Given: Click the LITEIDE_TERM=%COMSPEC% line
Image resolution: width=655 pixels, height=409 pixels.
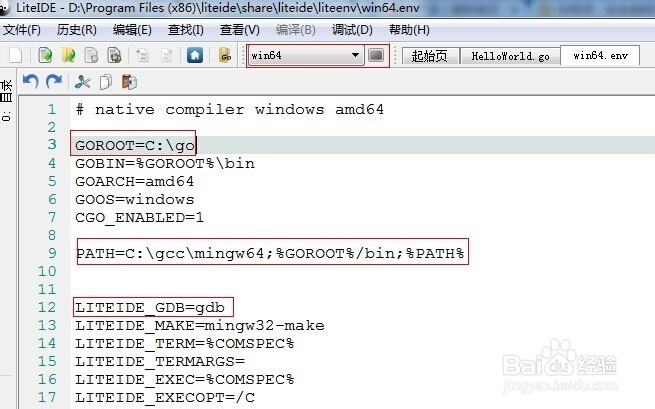Looking at the screenshot, I should [x=184, y=343].
